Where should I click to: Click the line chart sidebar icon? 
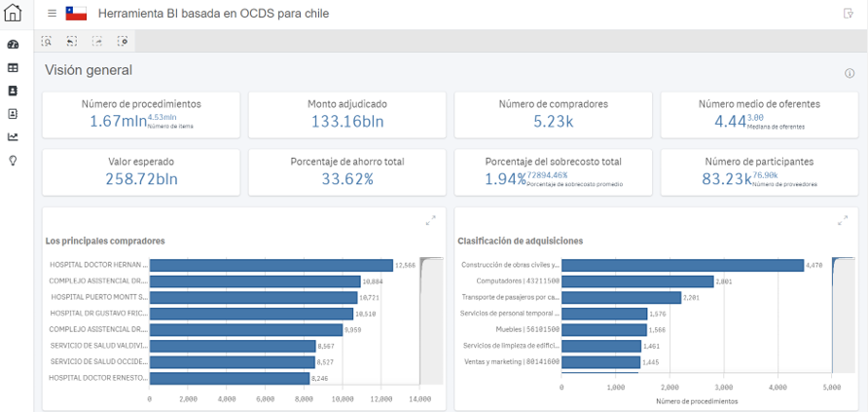pos(13,136)
